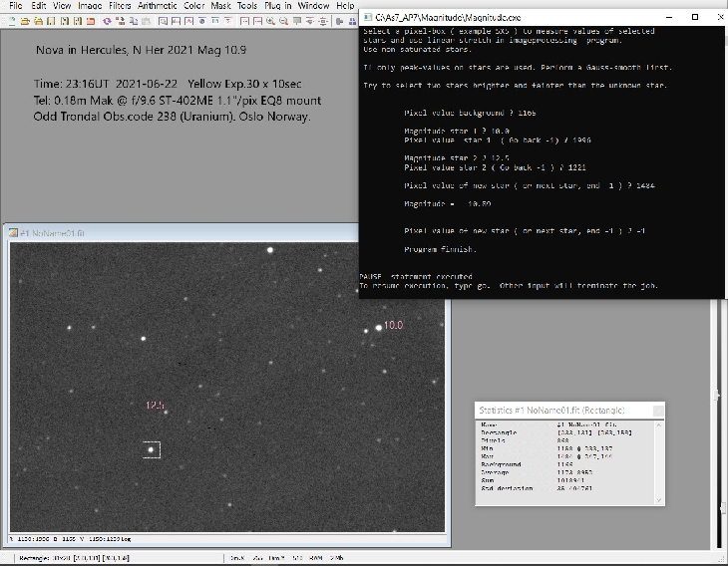Viewport: 728px width, 566px height.
Task: Close the Statistics panel
Action: pos(657,410)
